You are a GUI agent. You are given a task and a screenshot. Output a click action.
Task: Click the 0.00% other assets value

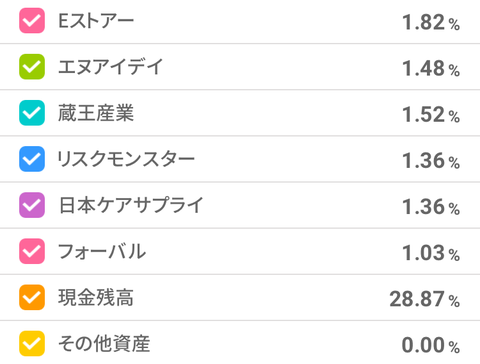pyautogui.click(x=431, y=345)
